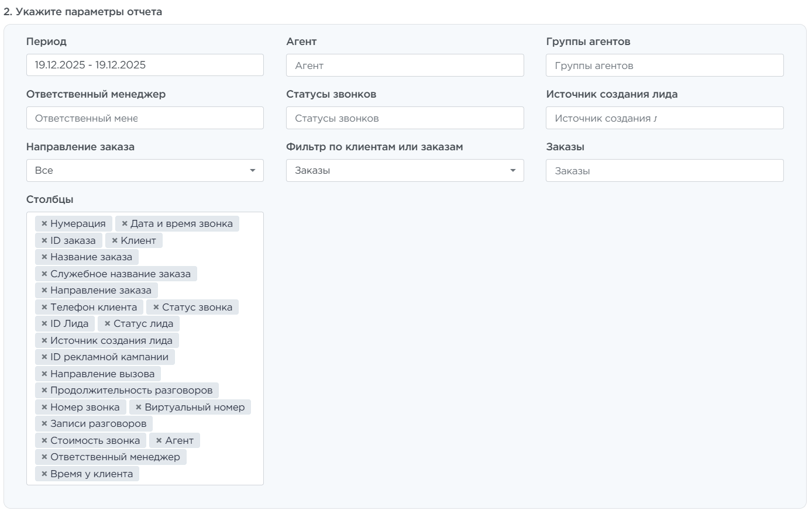Focus the Заказы input field
Screen dimensions: 812x514
pos(664,171)
